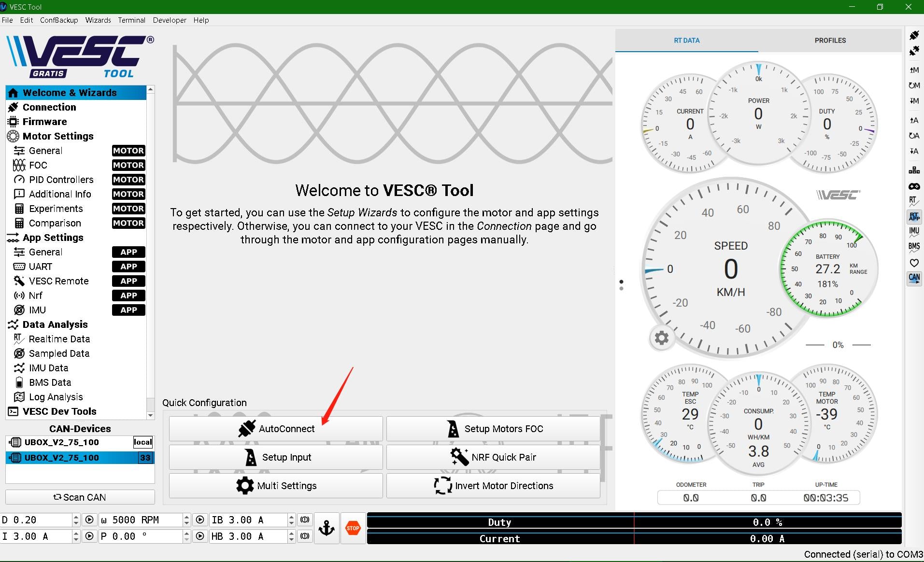Toggle the RT APP data streaming
This screenshot has width=924, height=562.
pos(914,217)
